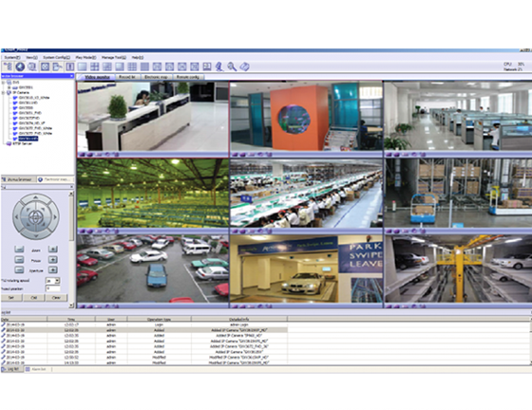The image size is (532, 410).
Task: Open the System Config menu
Action: [56, 57]
